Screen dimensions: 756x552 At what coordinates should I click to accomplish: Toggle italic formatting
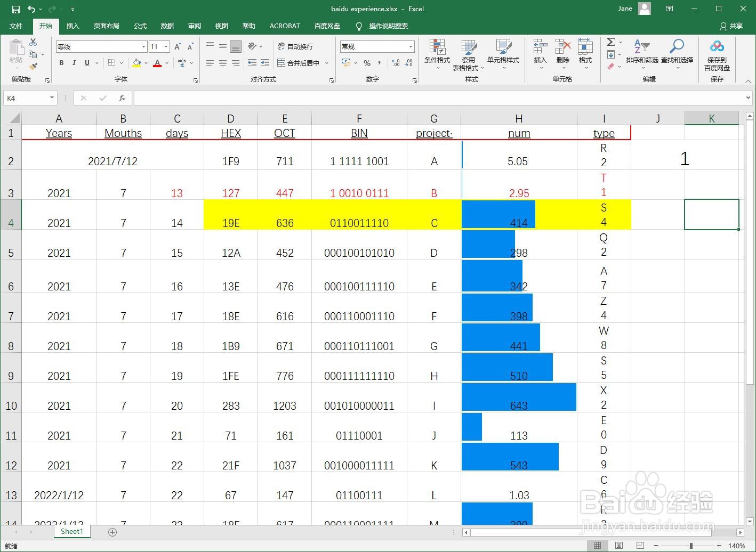(x=74, y=63)
